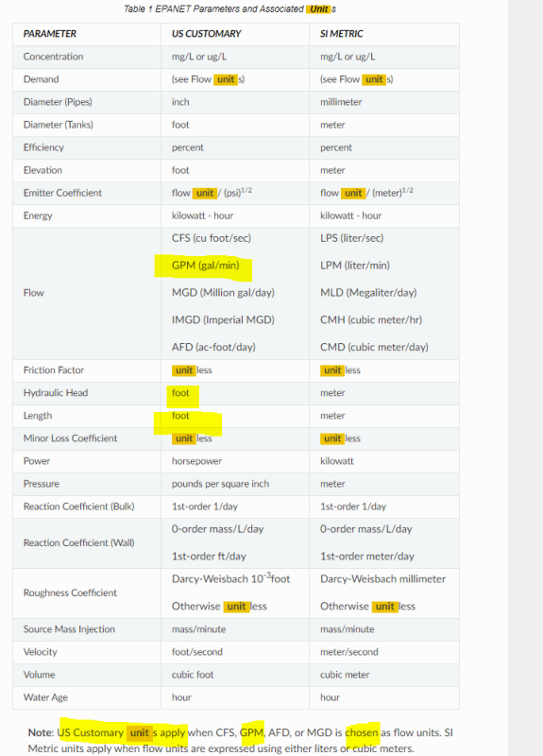The width and height of the screenshot is (543, 756).
Task: Click 'cubic meter' cell
Action: (345, 675)
